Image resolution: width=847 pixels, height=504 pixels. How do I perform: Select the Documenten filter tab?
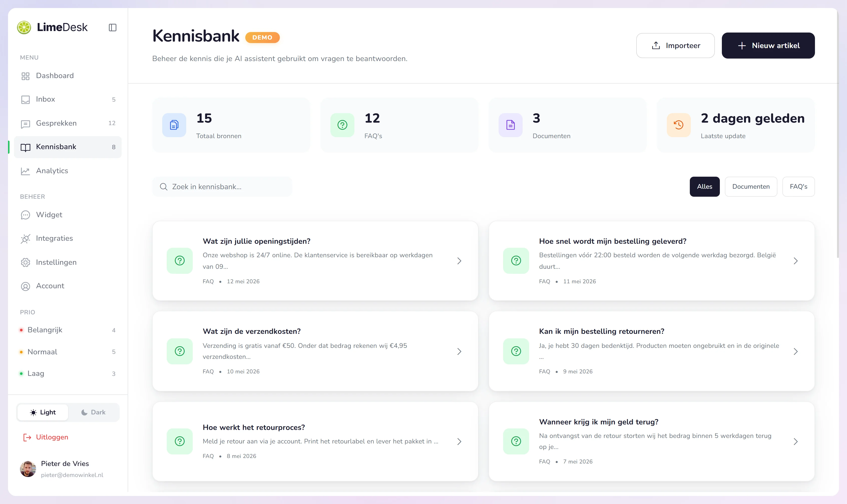pos(751,187)
